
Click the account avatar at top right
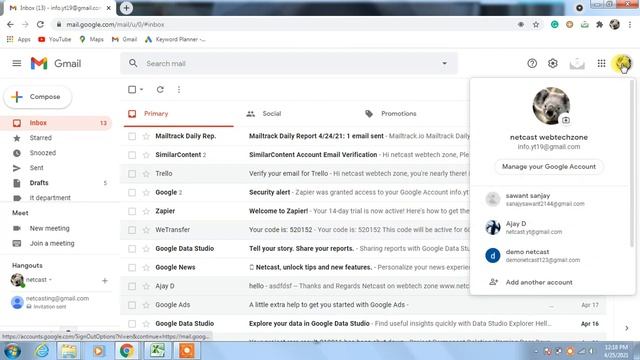point(622,63)
